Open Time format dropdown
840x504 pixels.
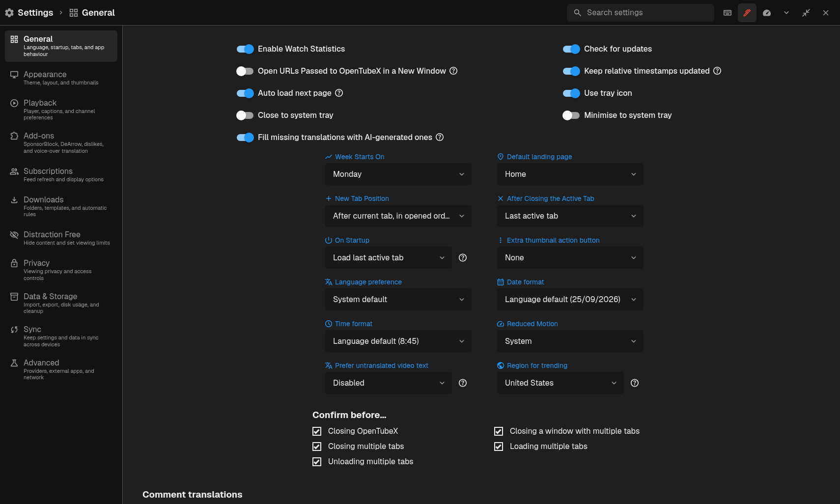[398, 341]
